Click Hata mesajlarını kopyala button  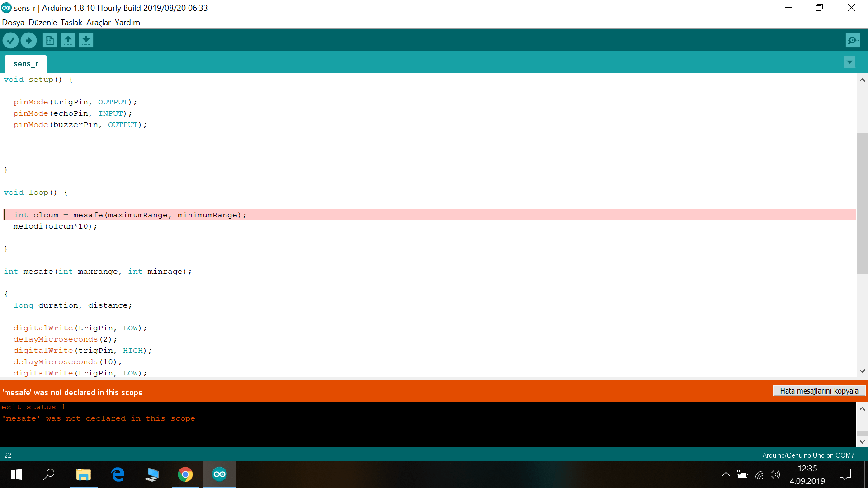point(819,391)
